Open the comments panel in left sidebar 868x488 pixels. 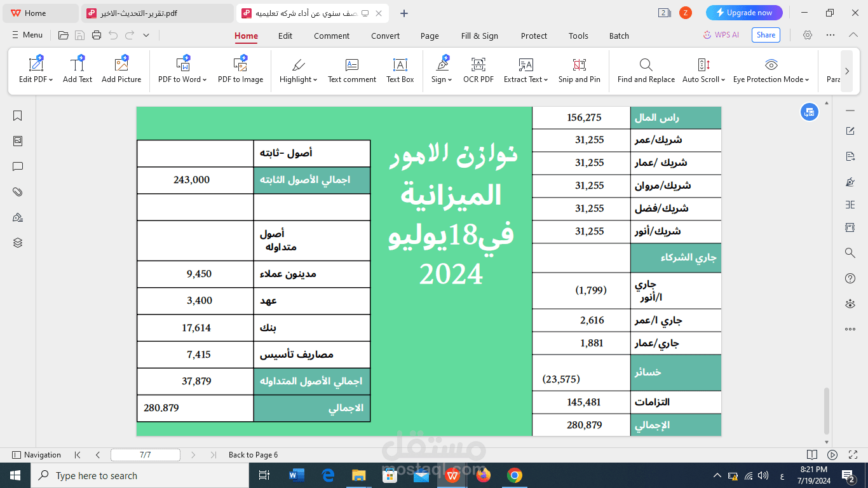18,166
